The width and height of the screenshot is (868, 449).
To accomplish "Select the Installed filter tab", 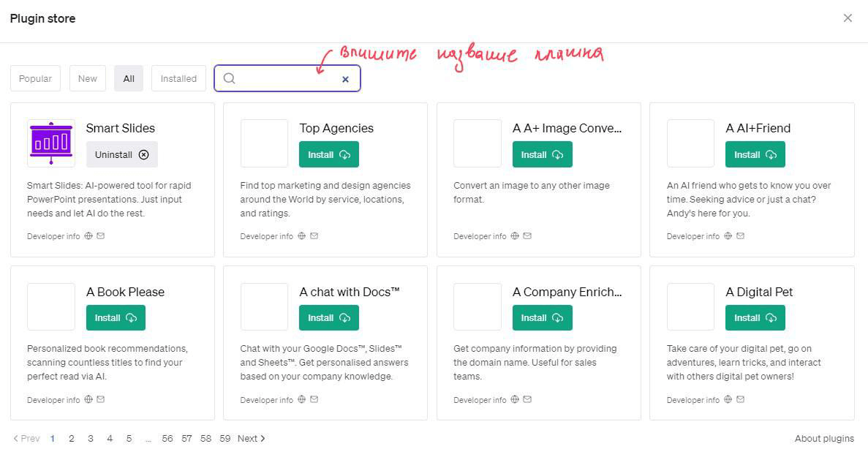I will [178, 79].
